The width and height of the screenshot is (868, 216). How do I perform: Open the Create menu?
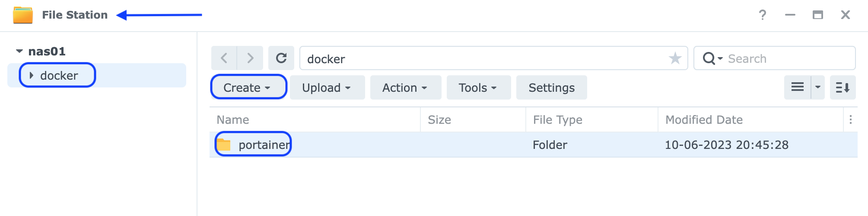coord(248,87)
